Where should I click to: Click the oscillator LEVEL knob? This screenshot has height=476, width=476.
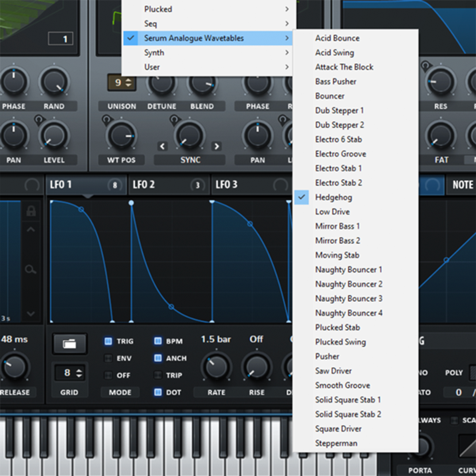(54, 136)
